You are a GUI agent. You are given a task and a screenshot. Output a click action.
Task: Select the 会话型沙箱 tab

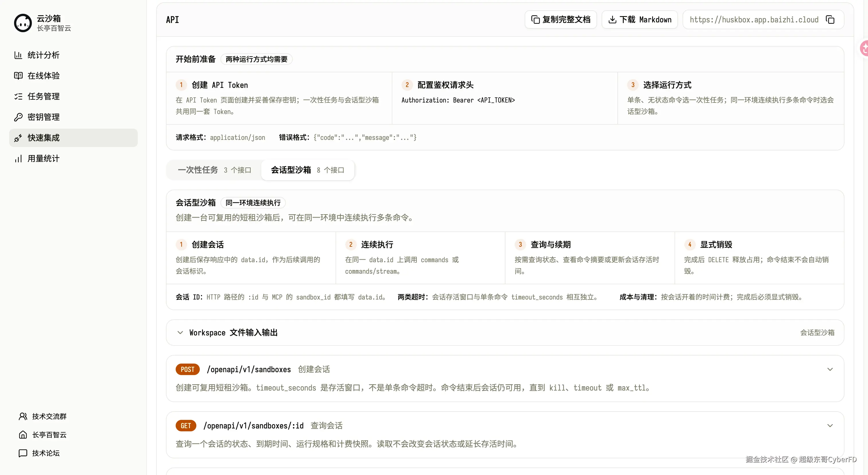point(307,170)
